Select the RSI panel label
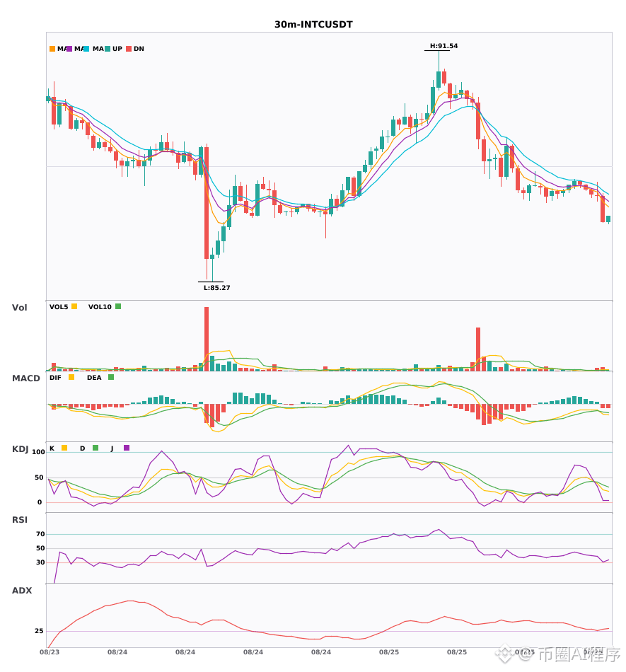 pos(20,520)
